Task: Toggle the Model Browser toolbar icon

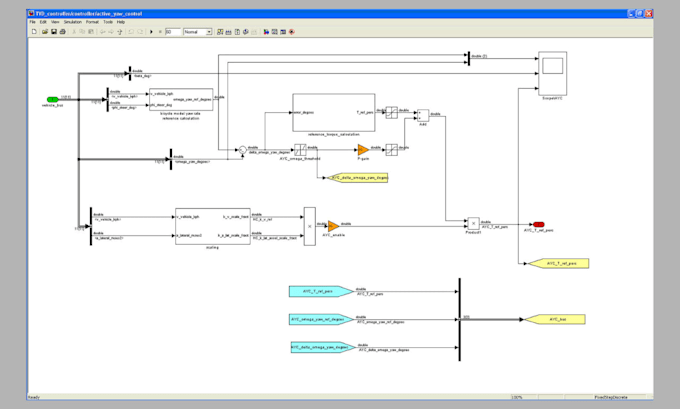Action: coord(283,32)
